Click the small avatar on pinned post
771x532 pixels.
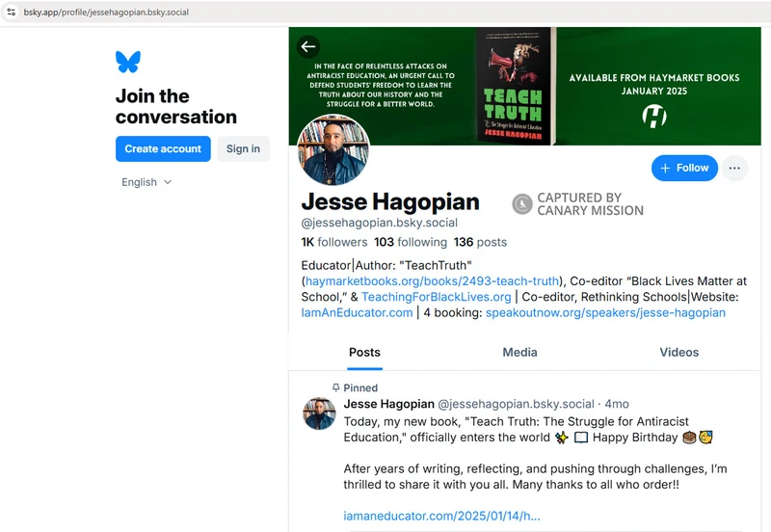tap(319, 413)
